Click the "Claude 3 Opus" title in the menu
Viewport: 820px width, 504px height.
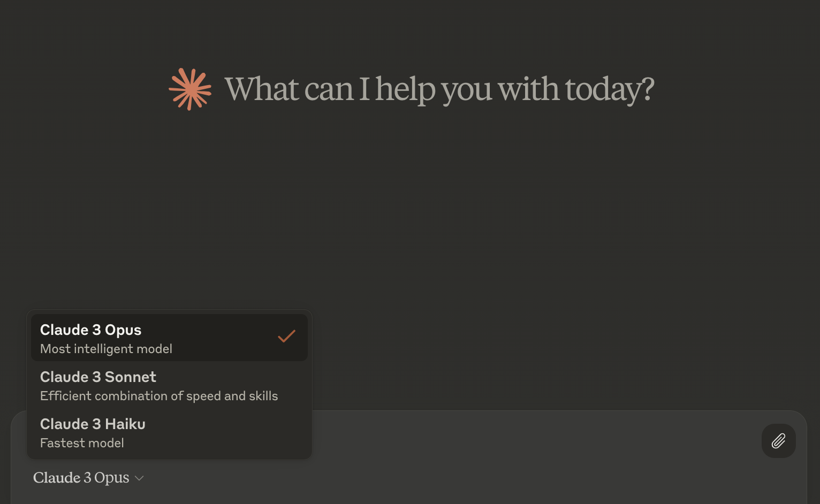pos(90,330)
